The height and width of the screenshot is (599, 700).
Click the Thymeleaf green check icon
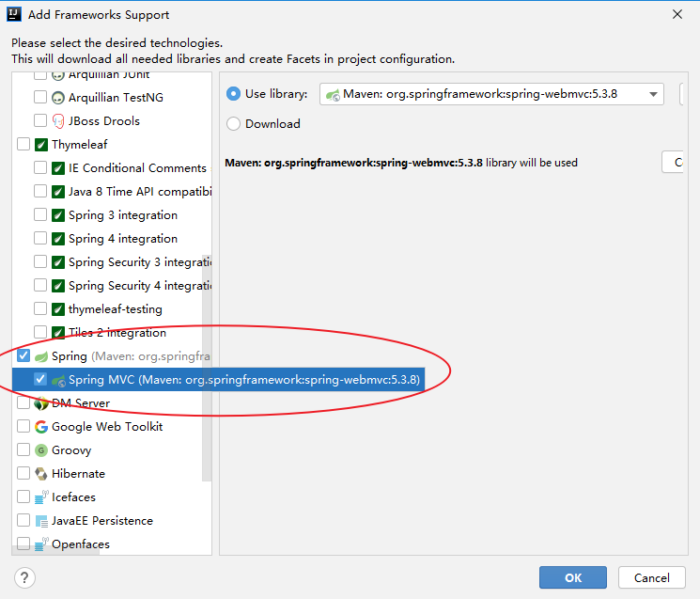[x=41, y=145]
